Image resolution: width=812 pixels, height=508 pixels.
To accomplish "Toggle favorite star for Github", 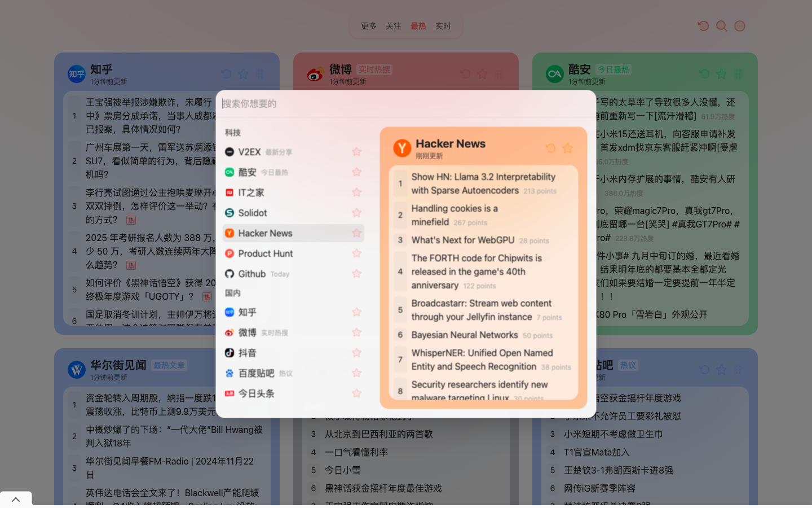I will (356, 274).
